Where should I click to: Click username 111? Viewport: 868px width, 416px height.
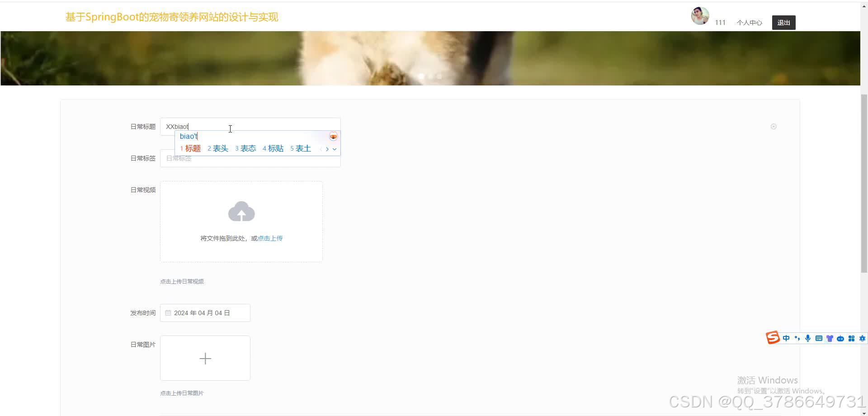coord(720,23)
